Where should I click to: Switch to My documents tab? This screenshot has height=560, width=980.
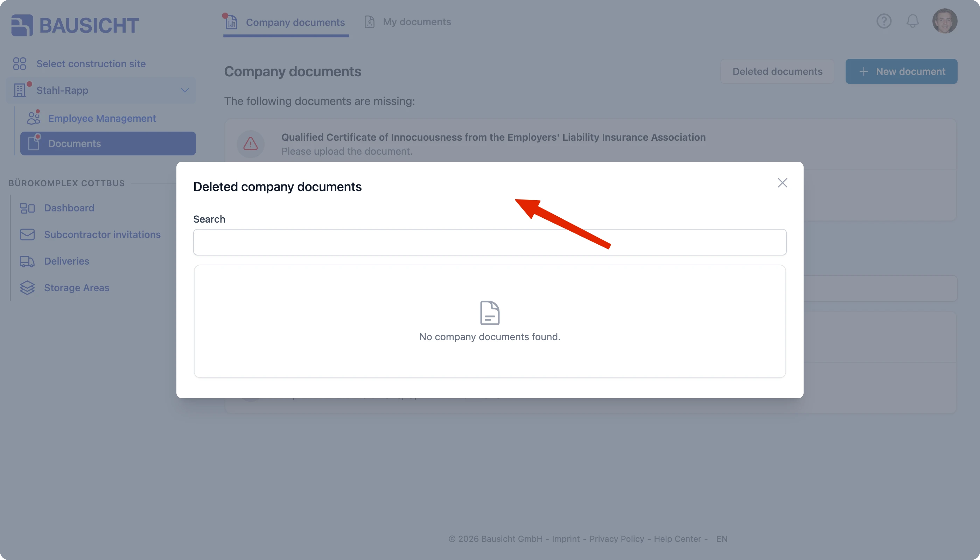click(408, 22)
